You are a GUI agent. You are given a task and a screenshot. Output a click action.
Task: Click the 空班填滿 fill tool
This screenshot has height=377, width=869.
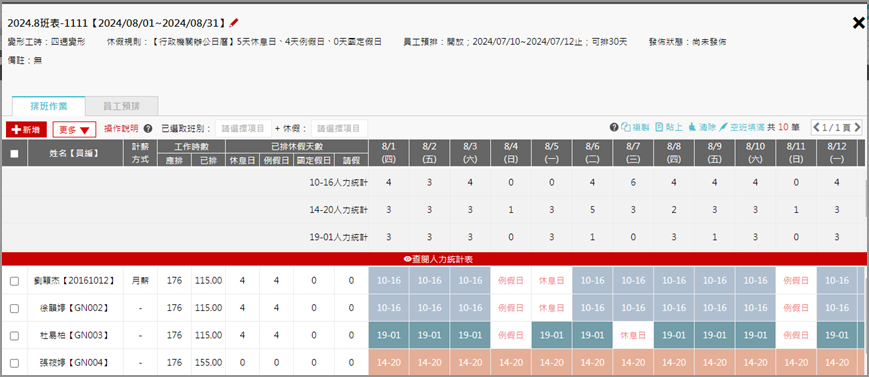(742, 127)
